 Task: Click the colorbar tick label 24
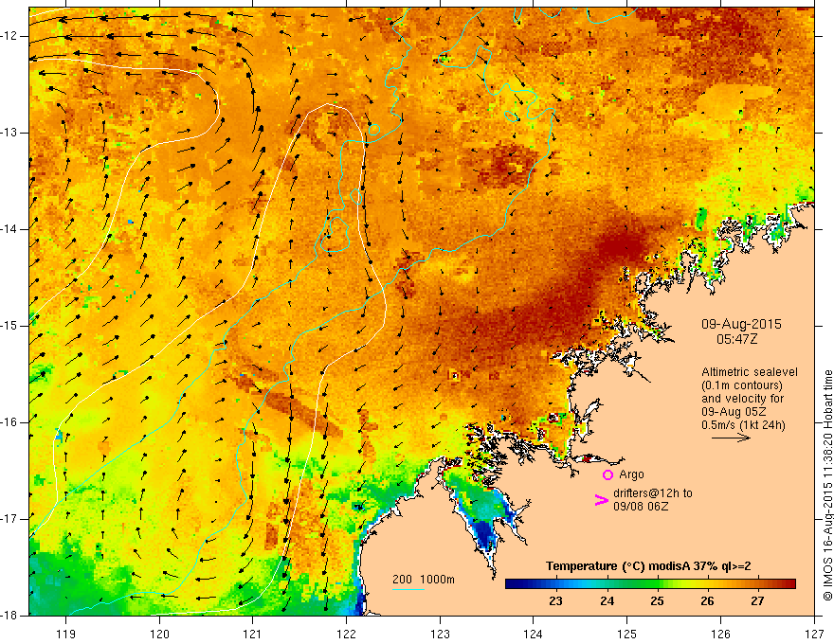tap(607, 601)
